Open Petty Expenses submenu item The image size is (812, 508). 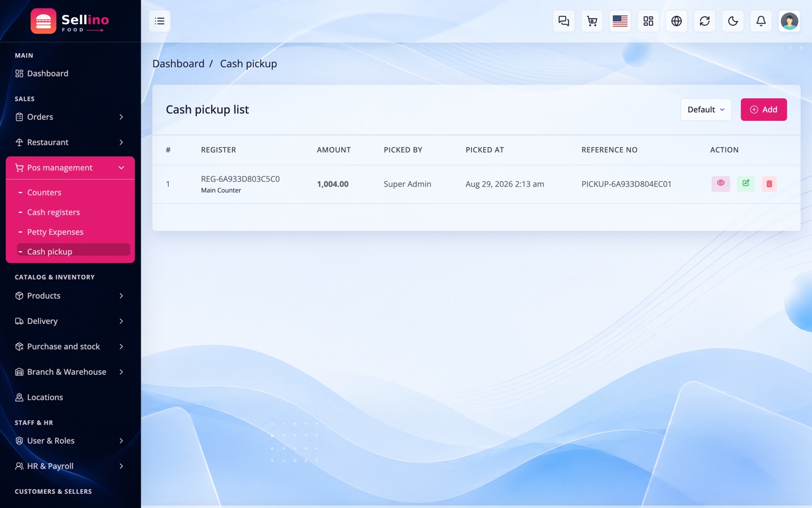[x=55, y=232]
